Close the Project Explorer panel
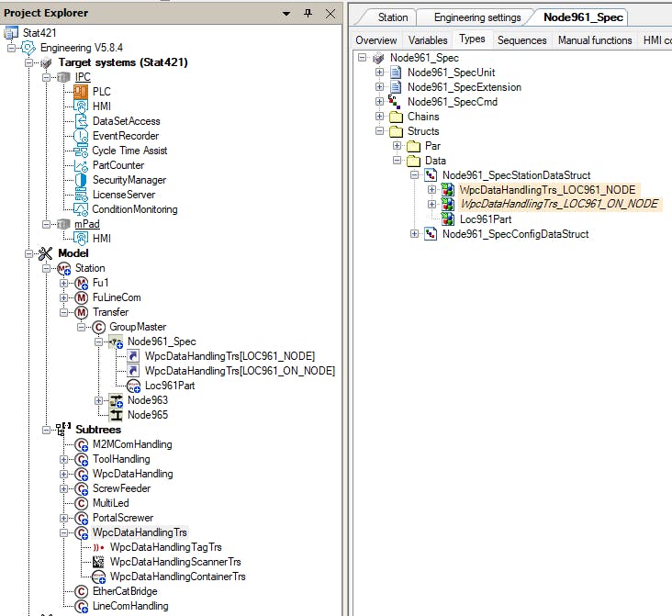Image resolution: width=672 pixels, height=616 pixels. point(329,13)
